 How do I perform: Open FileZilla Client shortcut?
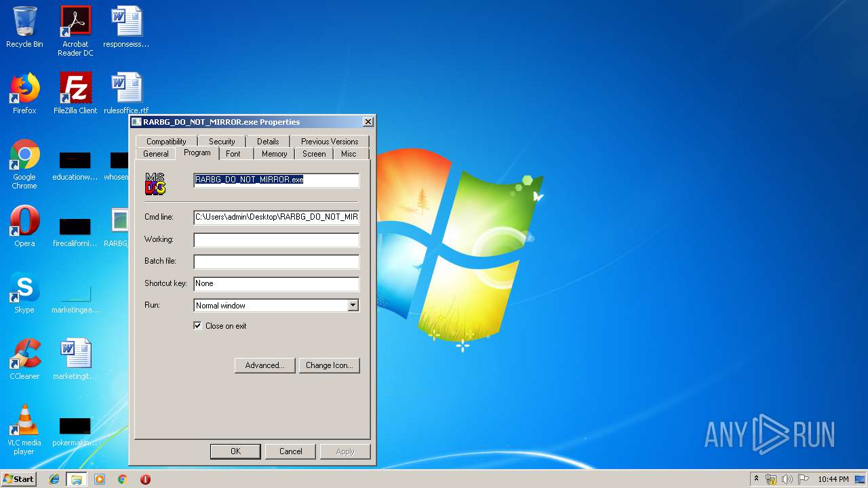coord(75,94)
